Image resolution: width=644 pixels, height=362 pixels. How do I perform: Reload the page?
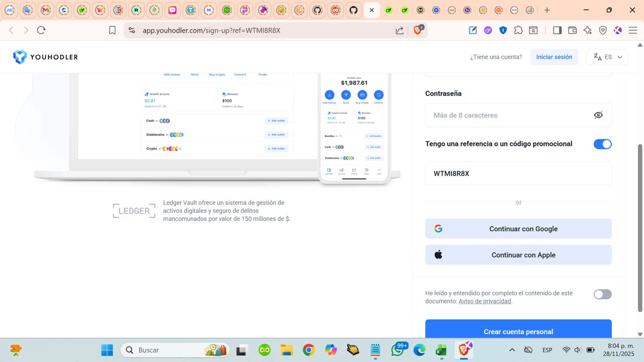coord(41,30)
